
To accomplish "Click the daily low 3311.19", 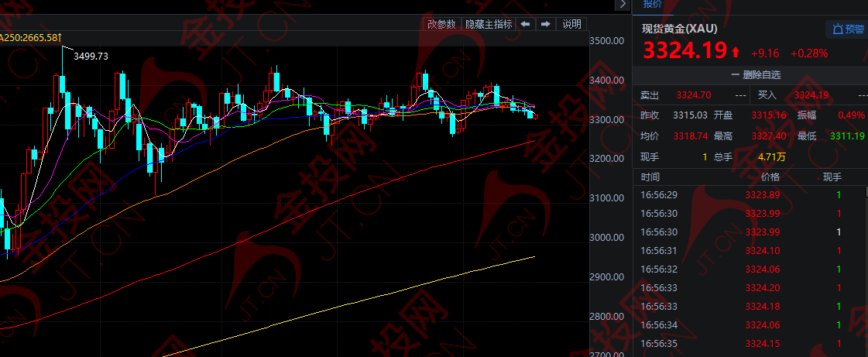I will pos(848,136).
